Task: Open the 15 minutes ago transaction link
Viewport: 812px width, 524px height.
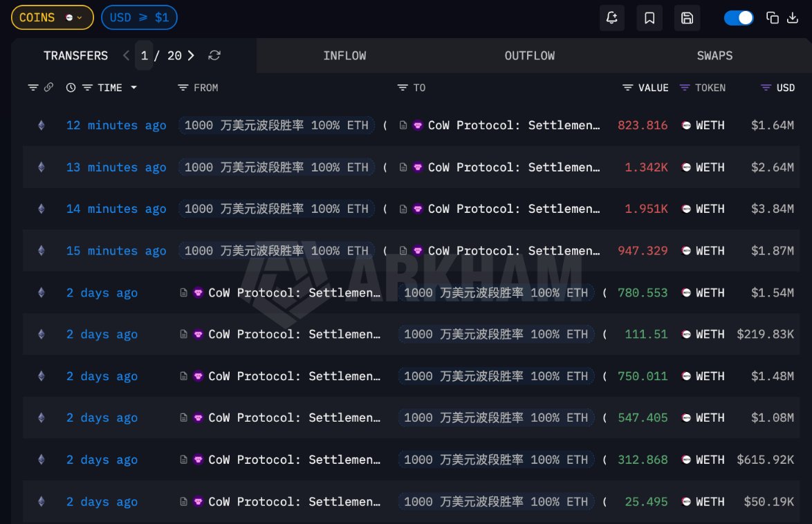Action: [x=116, y=251]
